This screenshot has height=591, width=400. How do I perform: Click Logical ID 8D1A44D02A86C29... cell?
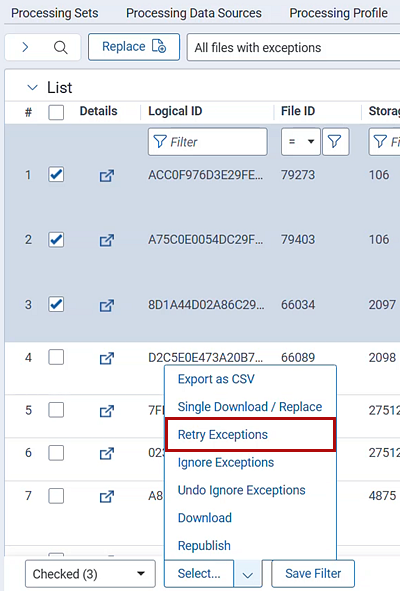tap(206, 305)
